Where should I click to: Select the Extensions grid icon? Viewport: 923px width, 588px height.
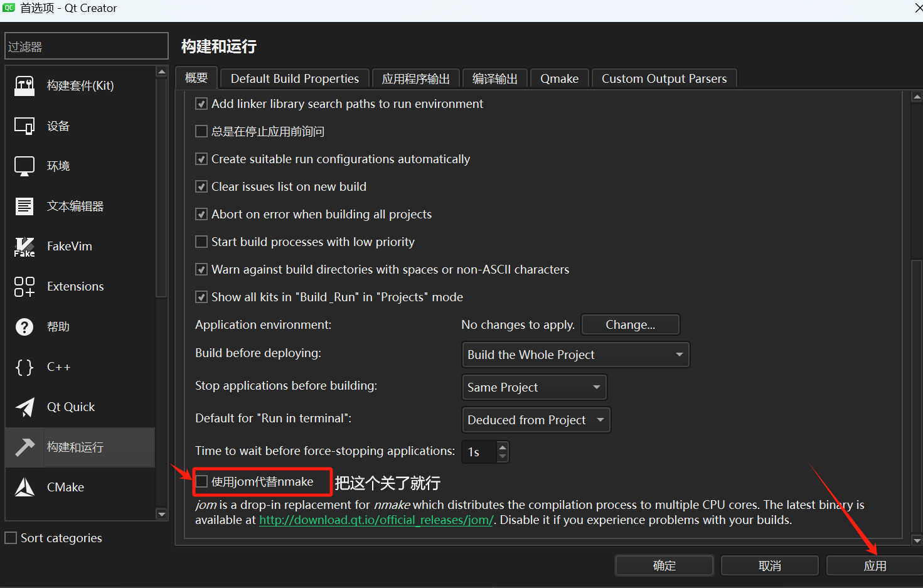tap(24, 287)
